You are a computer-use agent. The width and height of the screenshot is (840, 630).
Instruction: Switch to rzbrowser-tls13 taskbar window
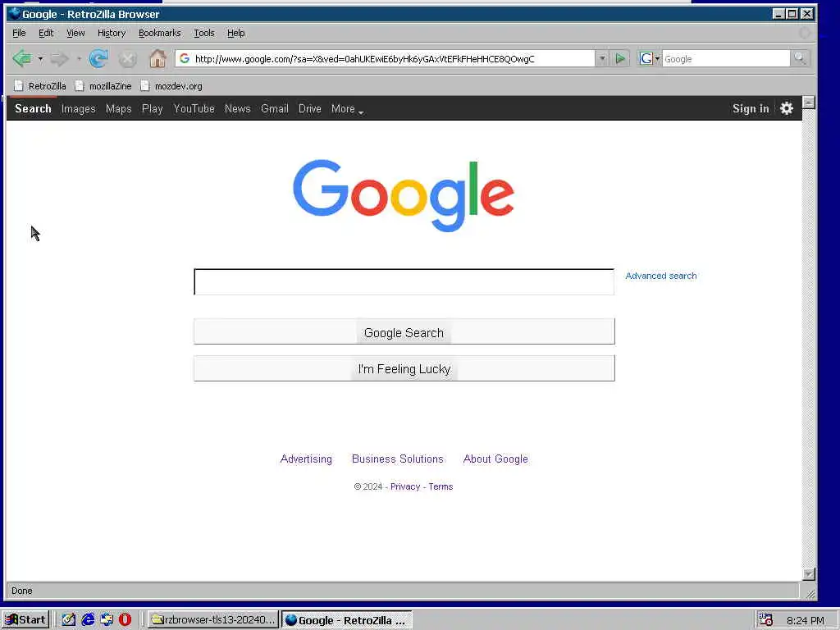(213, 620)
